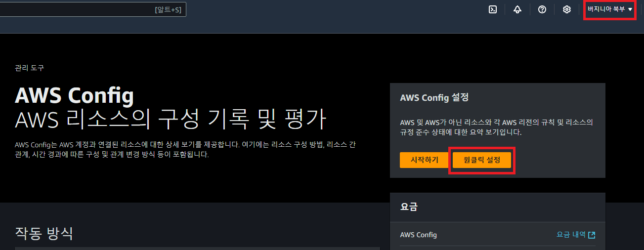Click the AWS 리소스의 구성 기록 및 평가 subtitle
This screenshot has width=644, height=250.
171,120
